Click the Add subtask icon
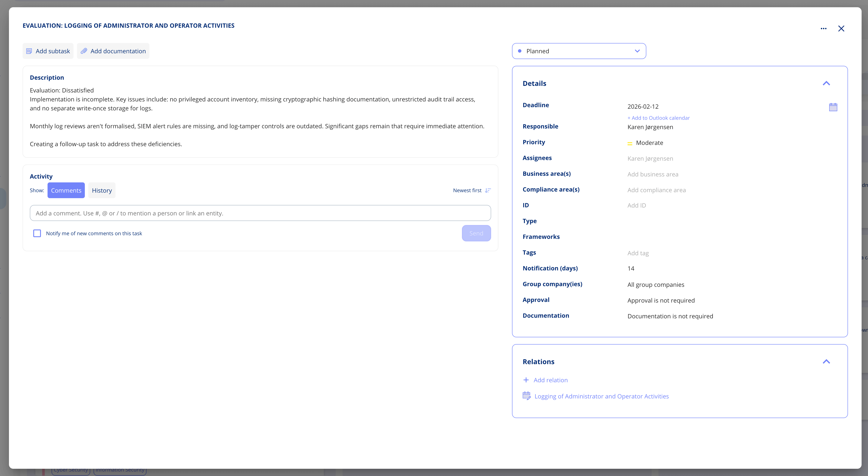Viewport: 868px width, 476px height. point(29,51)
